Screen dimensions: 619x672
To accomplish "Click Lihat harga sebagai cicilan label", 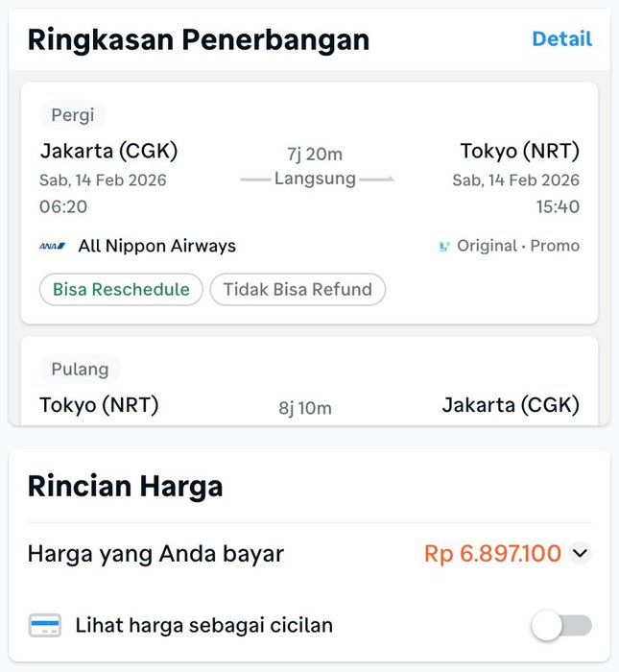I will coord(203,625).
